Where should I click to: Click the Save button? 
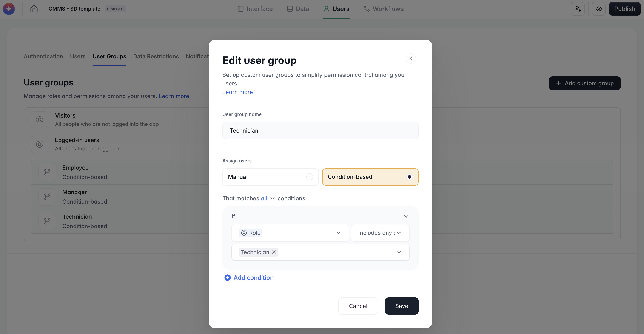pos(402,306)
